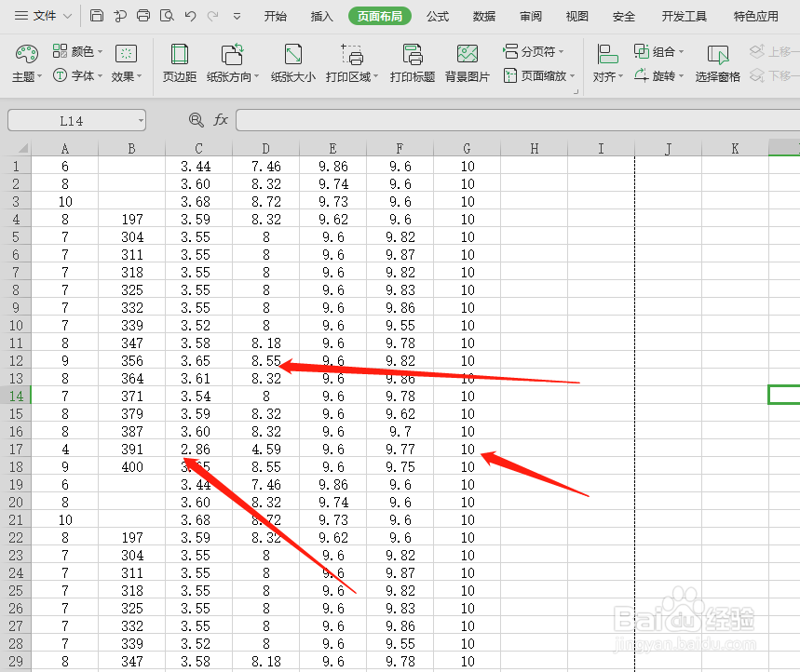Click cell C1 containing 3.44
This screenshot has height=672, width=800.
198,167
